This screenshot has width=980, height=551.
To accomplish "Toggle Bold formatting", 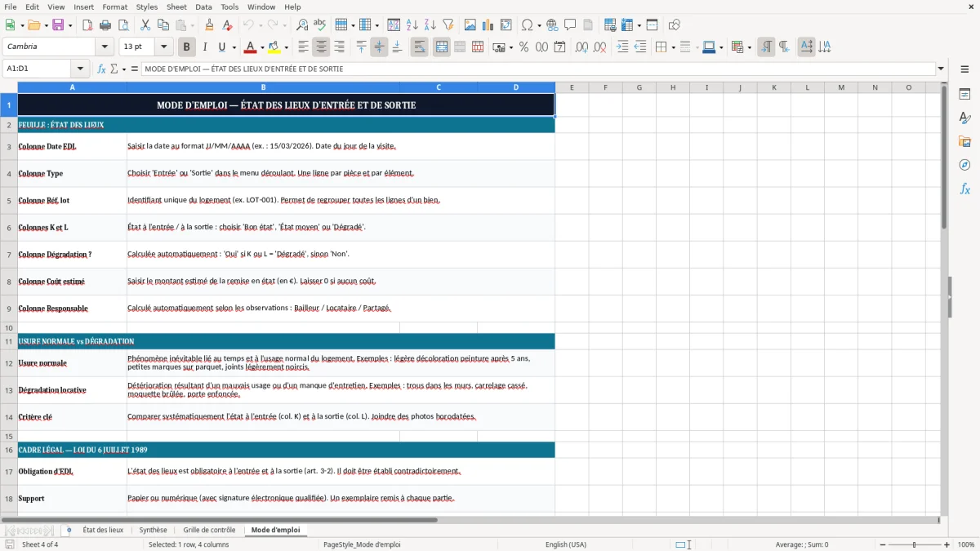I will point(186,47).
